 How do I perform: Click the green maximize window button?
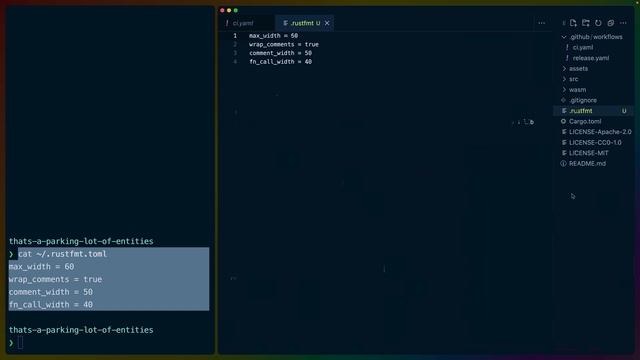pos(236,10)
